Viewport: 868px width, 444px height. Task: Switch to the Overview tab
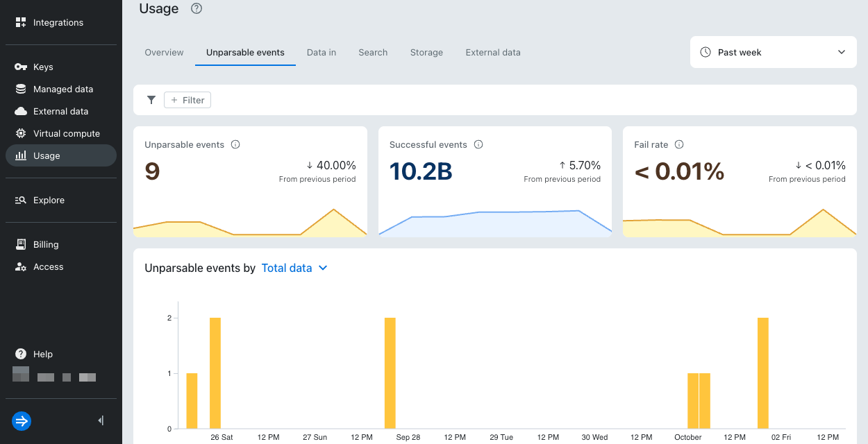pos(164,53)
